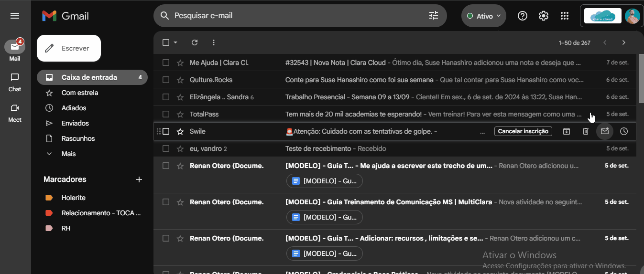Viewport: 644px width, 274px height.
Task: Archive the Swile email
Action: pos(567,131)
